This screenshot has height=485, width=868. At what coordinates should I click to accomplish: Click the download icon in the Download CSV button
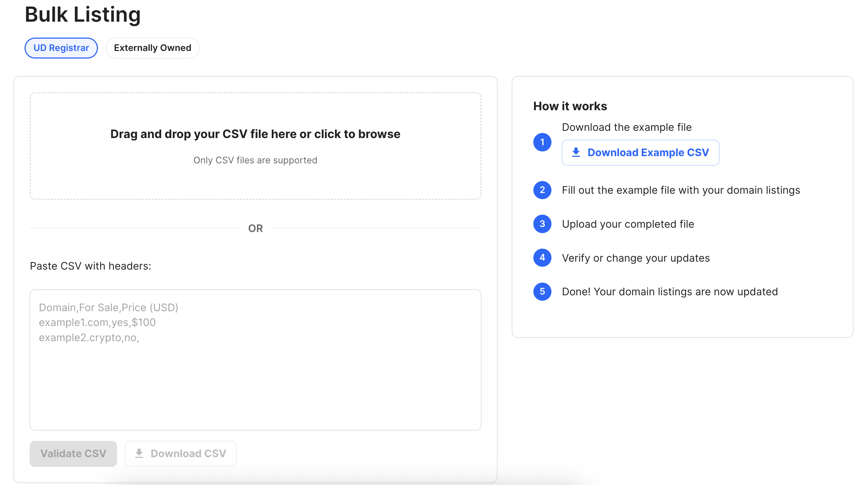[x=139, y=453]
